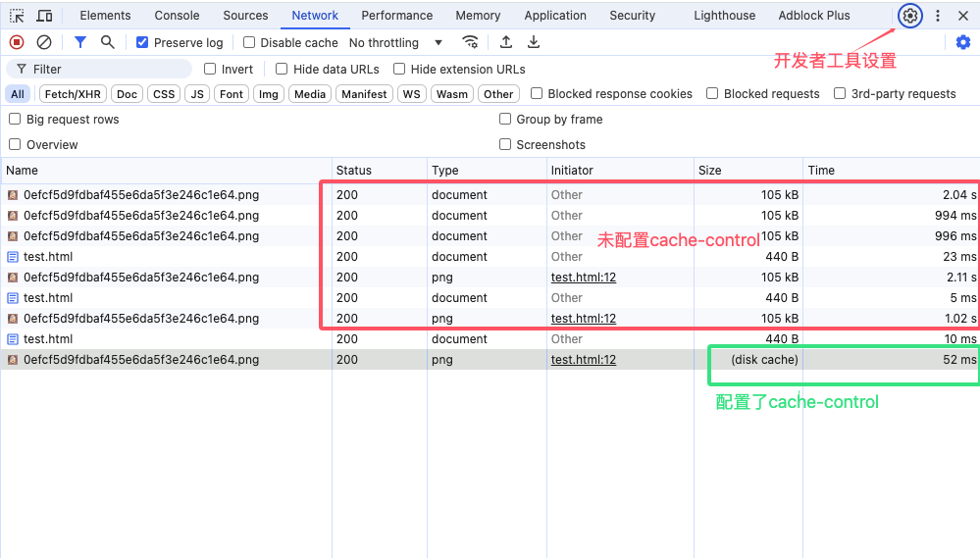Stop recording the network log

[17, 42]
